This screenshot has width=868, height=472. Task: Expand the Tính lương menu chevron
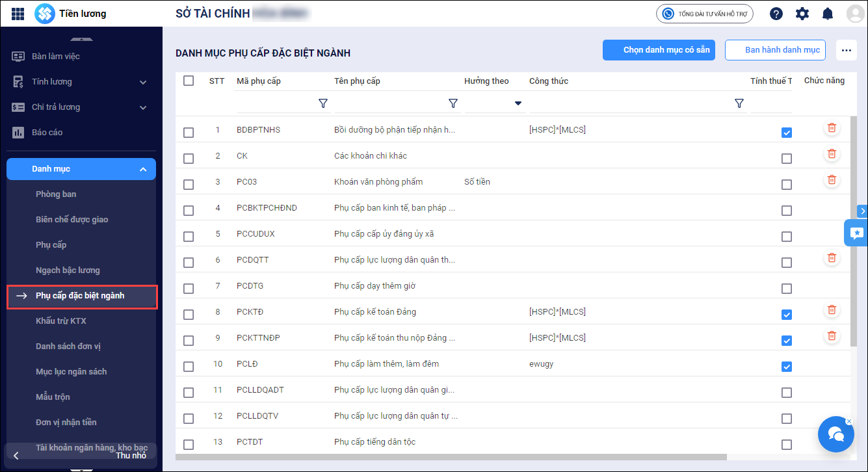coord(143,82)
